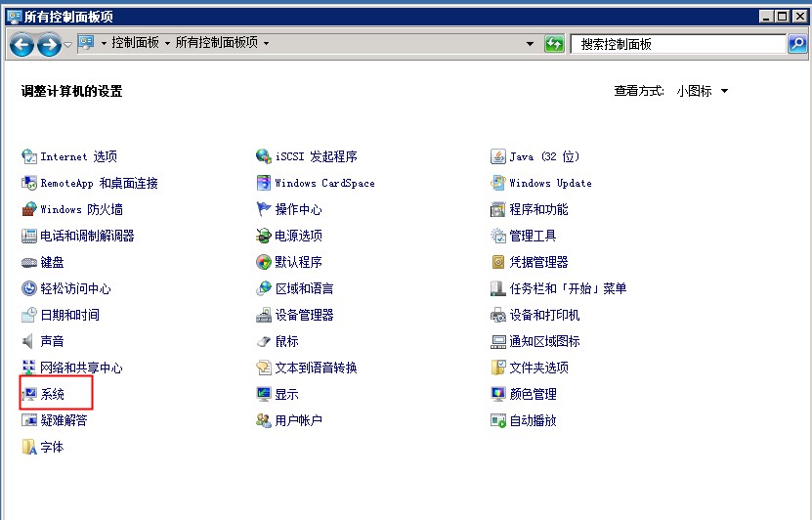Click the refresh button next to address bar
This screenshot has width=812, height=520.
pyautogui.click(x=554, y=44)
